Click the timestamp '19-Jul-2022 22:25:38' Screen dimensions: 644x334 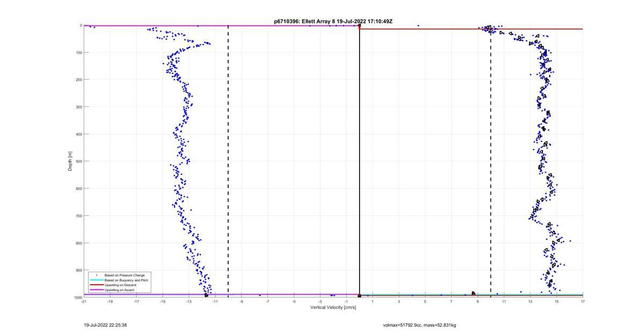tap(105, 325)
